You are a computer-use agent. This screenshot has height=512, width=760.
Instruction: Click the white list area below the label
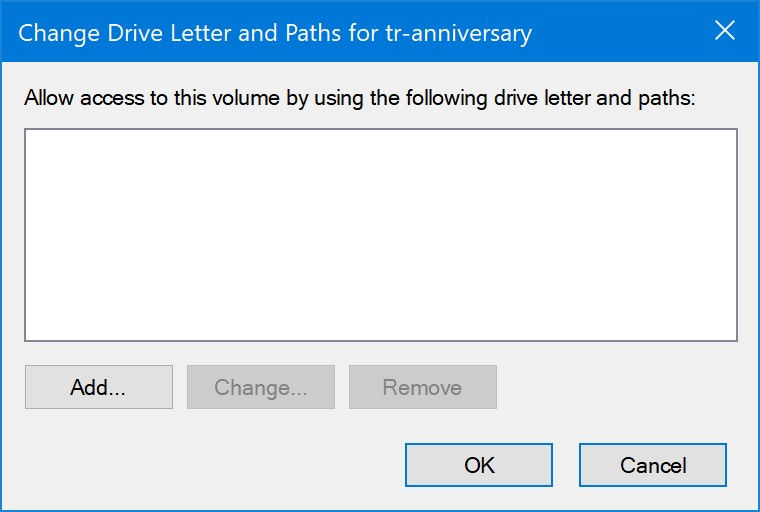[380, 235]
